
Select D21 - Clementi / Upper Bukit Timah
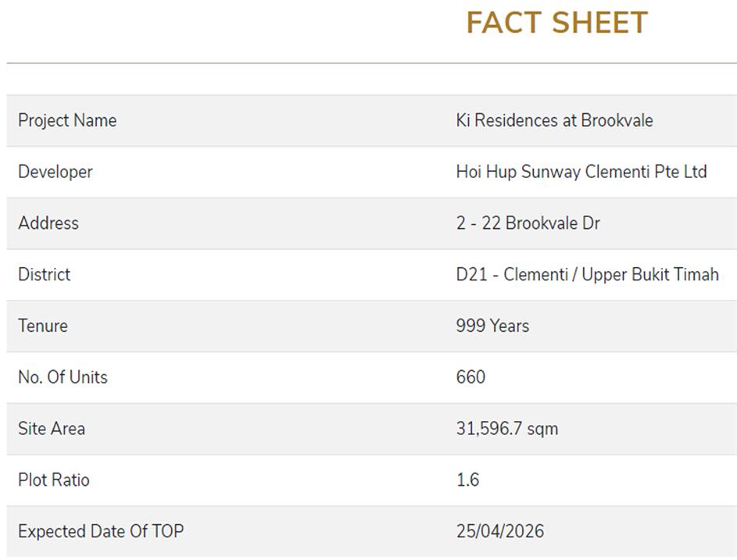tap(587, 274)
